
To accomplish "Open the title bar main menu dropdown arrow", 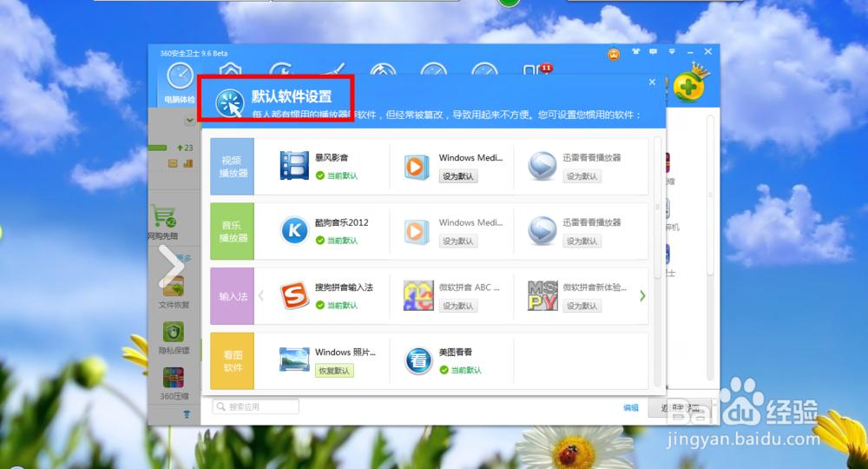I will (x=672, y=51).
